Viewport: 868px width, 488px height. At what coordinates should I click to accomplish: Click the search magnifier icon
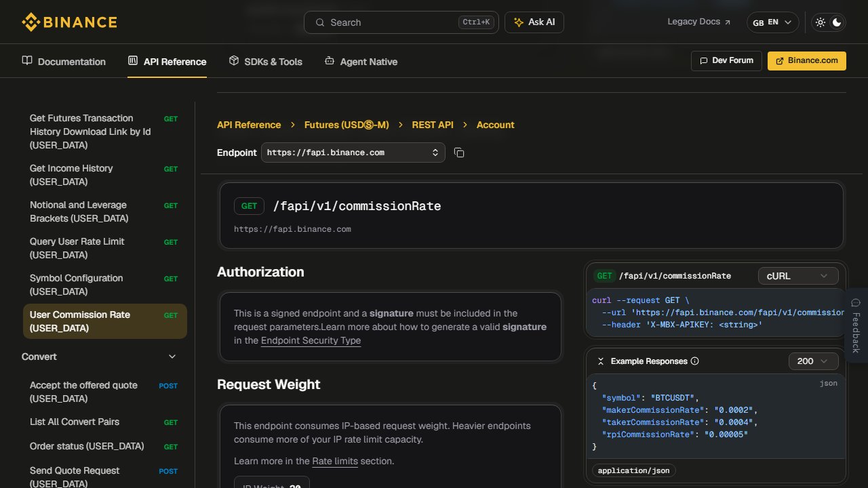319,22
